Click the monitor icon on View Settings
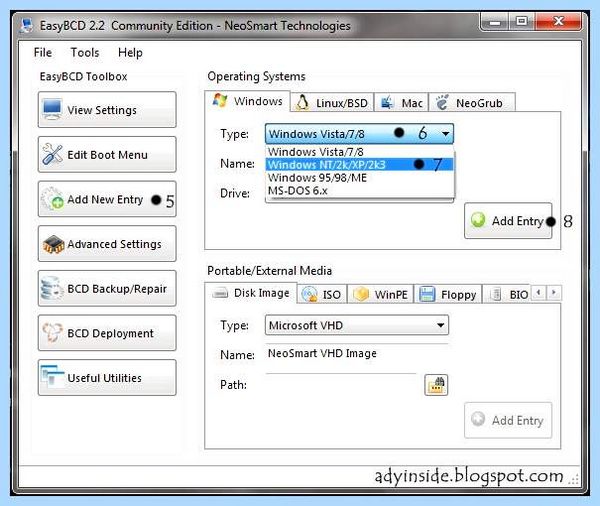The width and height of the screenshot is (600, 506). click(52, 109)
